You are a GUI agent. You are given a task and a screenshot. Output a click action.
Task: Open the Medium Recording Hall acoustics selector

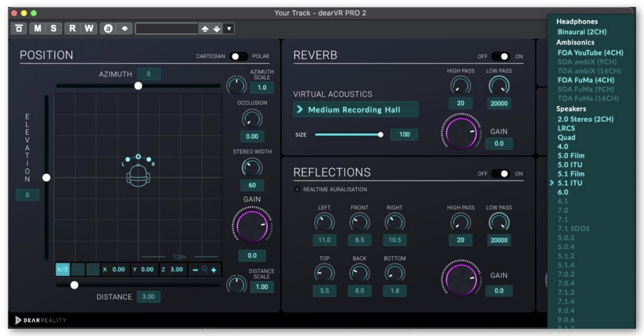[356, 109]
